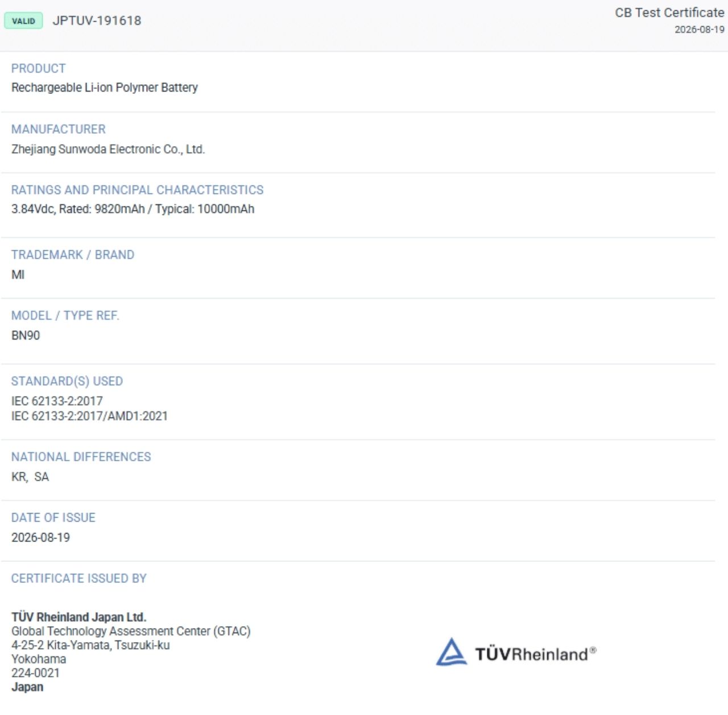The height and width of the screenshot is (715, 728).
Task: Select the BN90 model value
Action: coord(26,336)
